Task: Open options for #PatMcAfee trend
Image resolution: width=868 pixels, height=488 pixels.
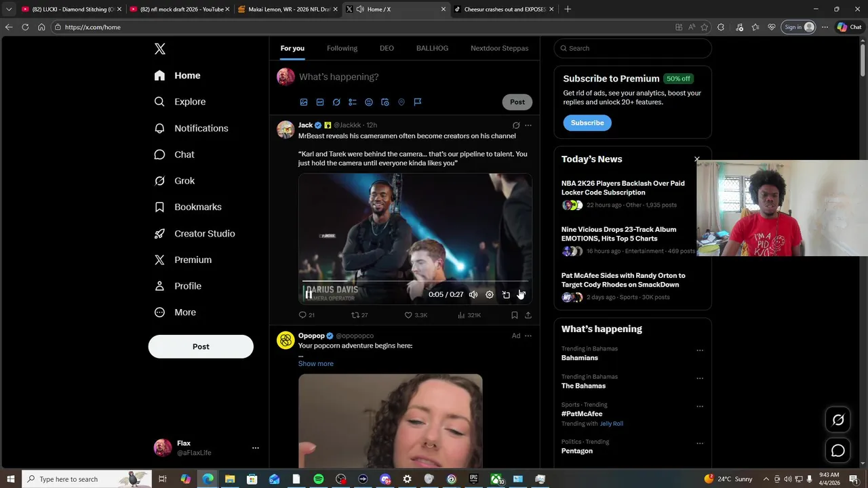Action: (700, 407)
